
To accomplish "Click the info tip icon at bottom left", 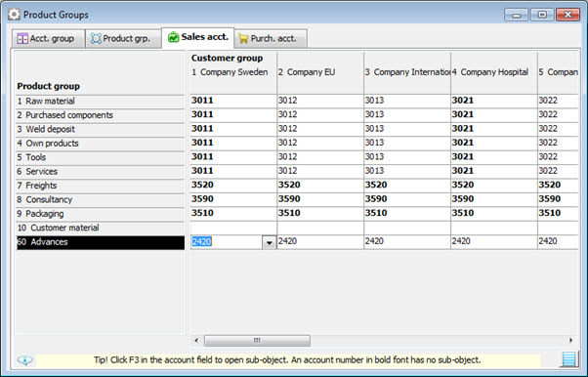I will (x=25, y=360).
